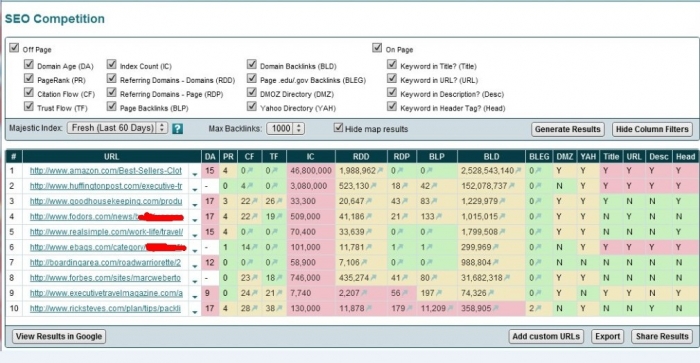Open BLP arrow for ricksteves row

[x=450, y=308]
